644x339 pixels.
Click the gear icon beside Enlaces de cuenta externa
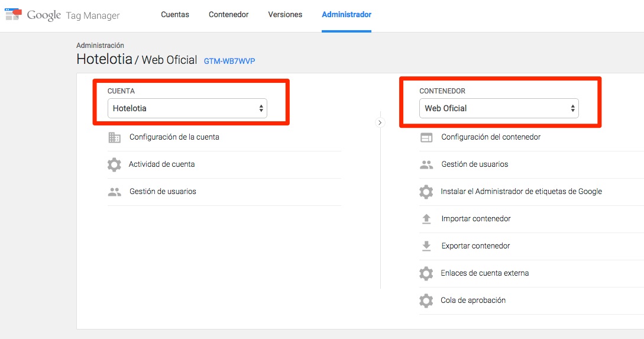426,273
